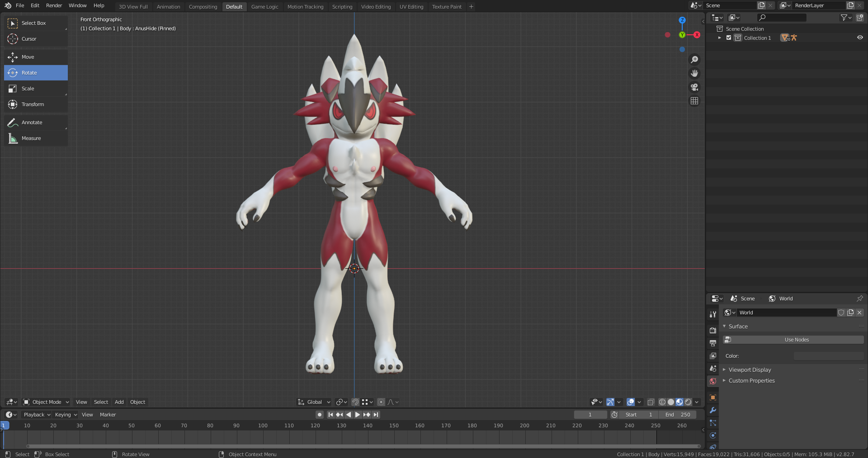
Task: Hide Collection 1 with eye icon
Action: 860,37
